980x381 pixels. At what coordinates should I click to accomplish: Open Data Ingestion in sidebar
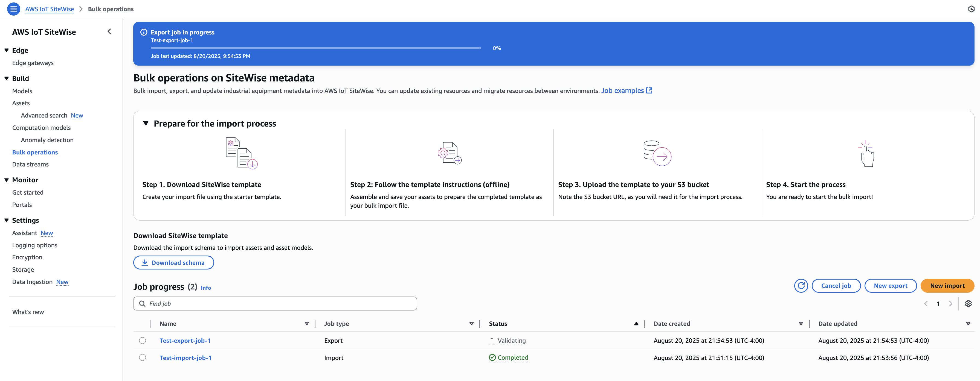pos(32,282)
